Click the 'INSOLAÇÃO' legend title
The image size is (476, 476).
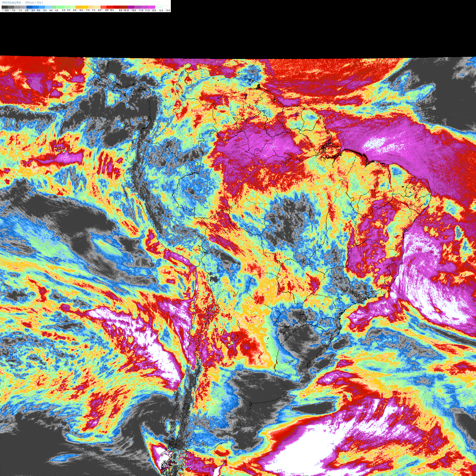[12, 3]
